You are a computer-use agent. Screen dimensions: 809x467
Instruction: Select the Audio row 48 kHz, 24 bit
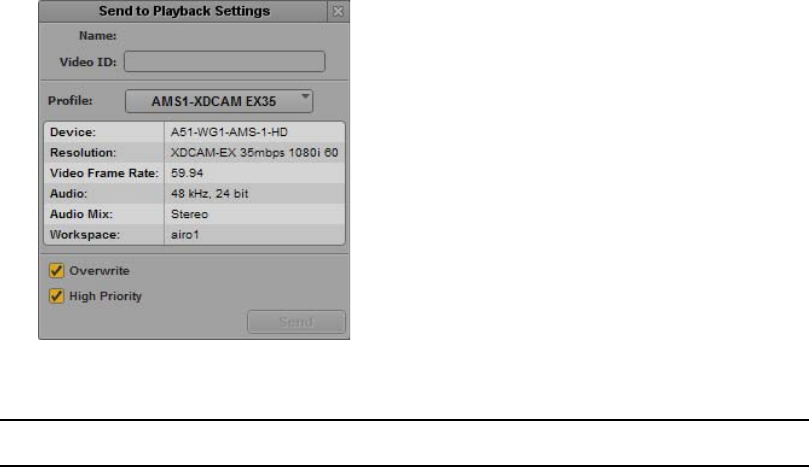coord(195,194)
